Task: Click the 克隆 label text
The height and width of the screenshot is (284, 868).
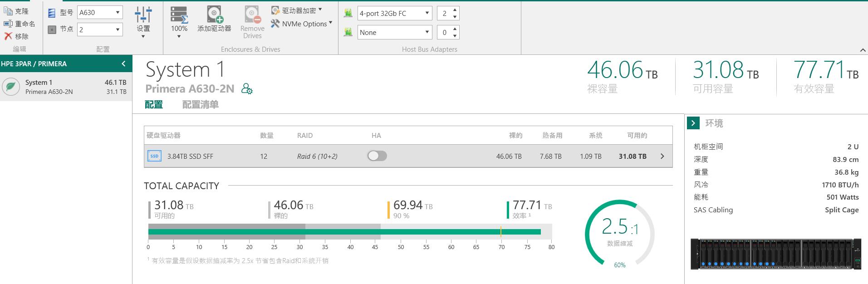Action: 22,11
